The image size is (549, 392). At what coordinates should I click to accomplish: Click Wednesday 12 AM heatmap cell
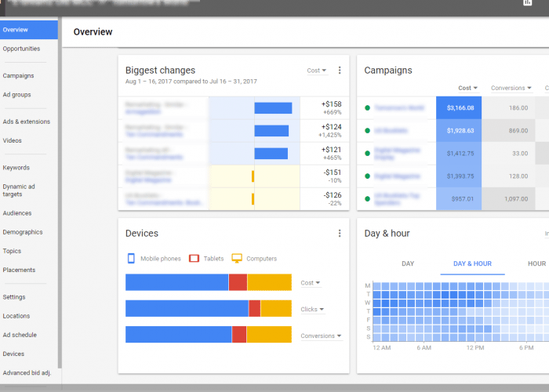(376, 303)
